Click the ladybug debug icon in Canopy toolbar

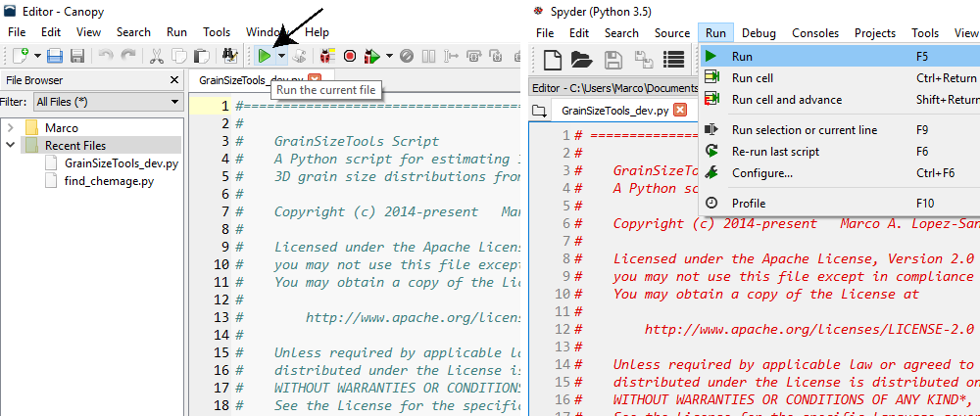point(325,56)
